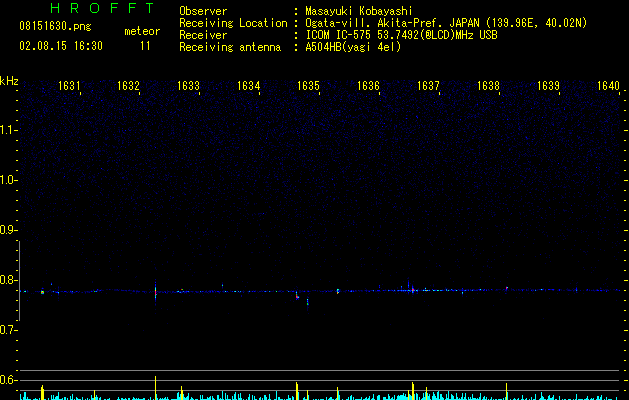Viewport: 629px width, 400px height.
Task: Click the 0.7 kHz axis label
Action: coord(8,330)
